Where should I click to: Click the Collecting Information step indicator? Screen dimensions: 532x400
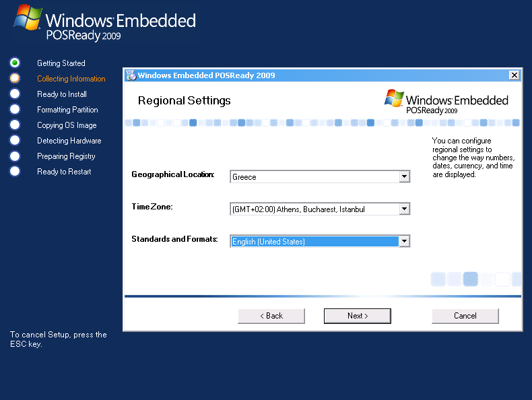(15, 78)
